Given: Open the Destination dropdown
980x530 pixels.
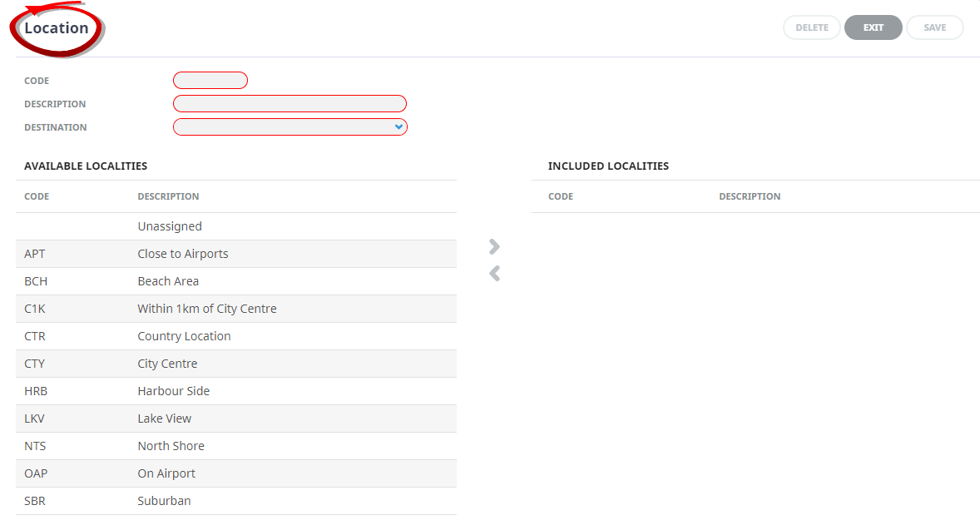Looking at the screenshot, I should point(290,127).
